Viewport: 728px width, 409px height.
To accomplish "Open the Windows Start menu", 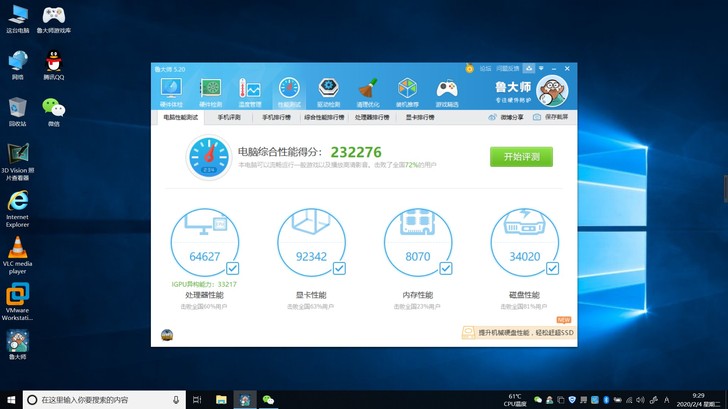I will (11, 400).
